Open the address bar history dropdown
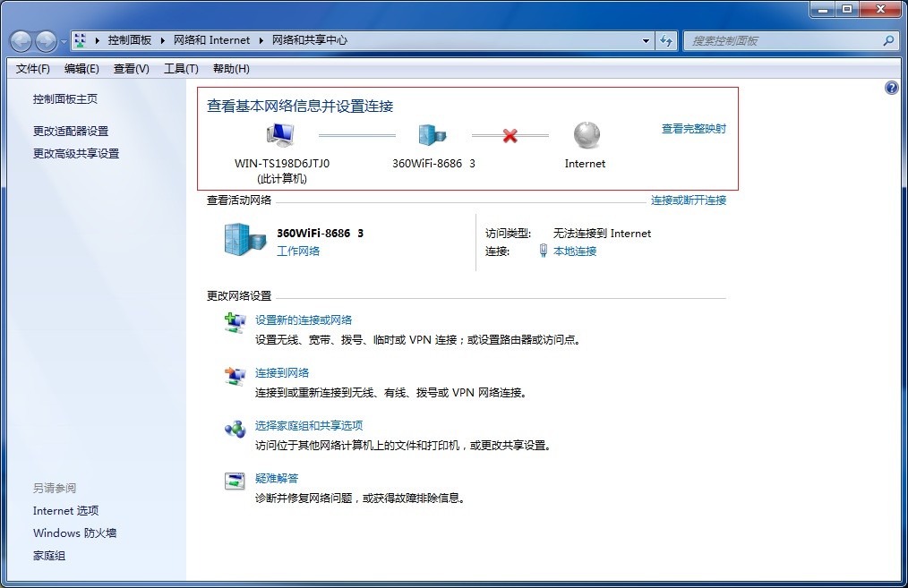 [x=646, y=40]
